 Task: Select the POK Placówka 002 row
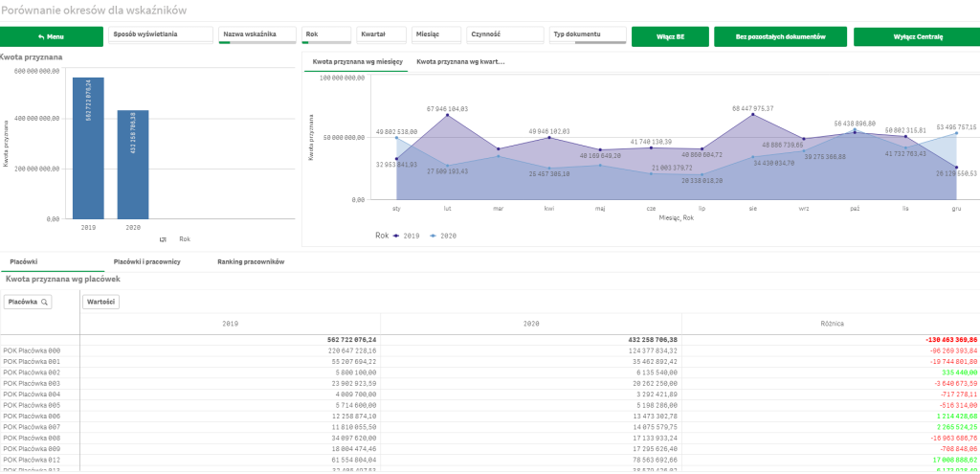[490, 372]
